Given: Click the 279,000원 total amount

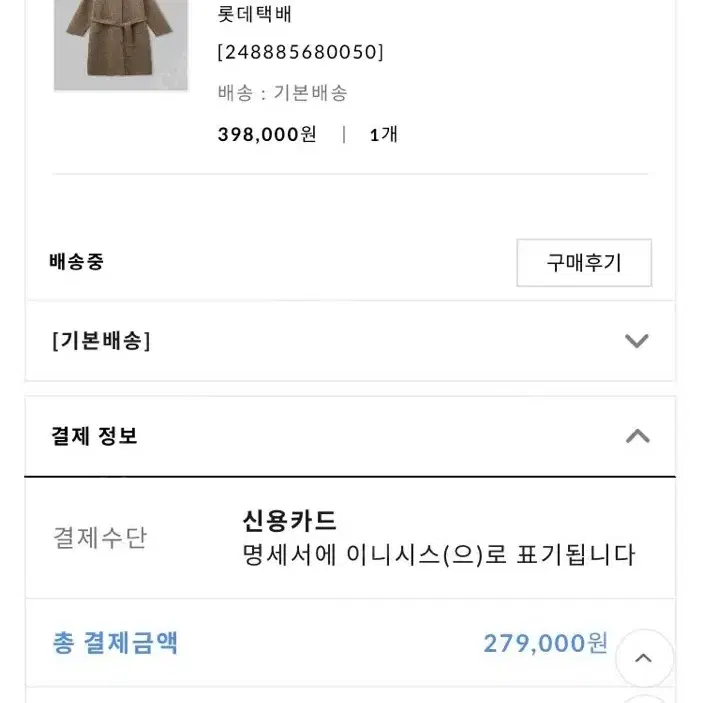Looking at the screenshot, I should tap(546, 643).
